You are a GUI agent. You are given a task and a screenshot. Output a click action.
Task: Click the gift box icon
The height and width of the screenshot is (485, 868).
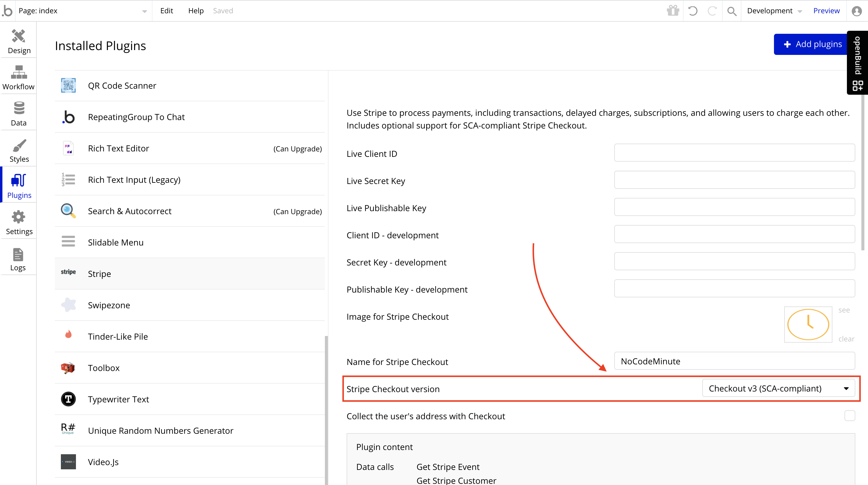[x=673, y=11]
